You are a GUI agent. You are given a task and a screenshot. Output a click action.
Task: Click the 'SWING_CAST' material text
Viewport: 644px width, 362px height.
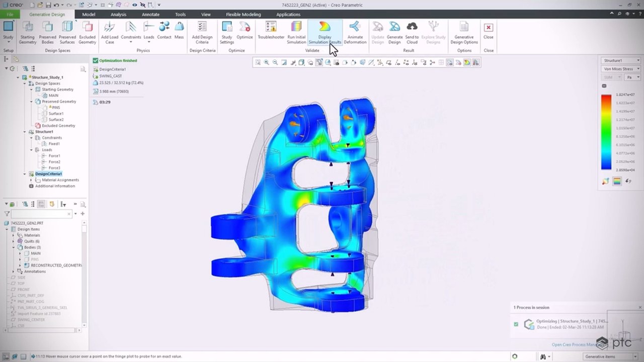[110, 76]
